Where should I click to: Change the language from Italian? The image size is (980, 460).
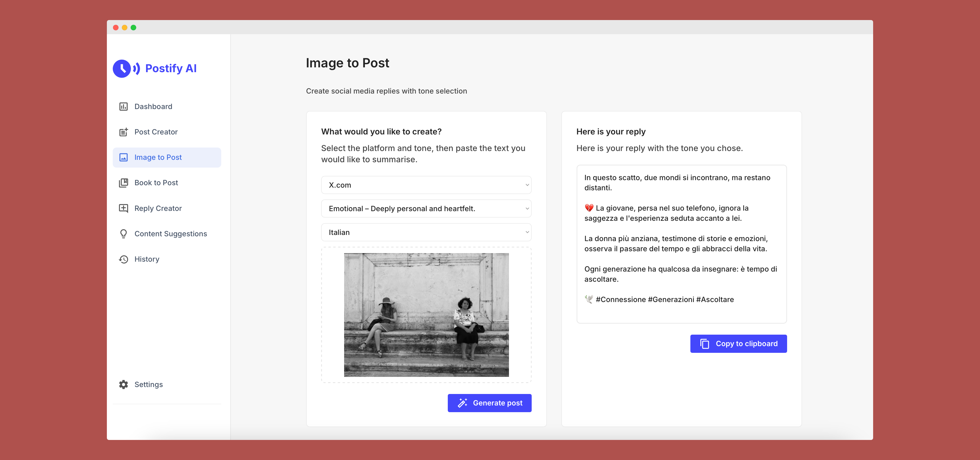(426, 232)
